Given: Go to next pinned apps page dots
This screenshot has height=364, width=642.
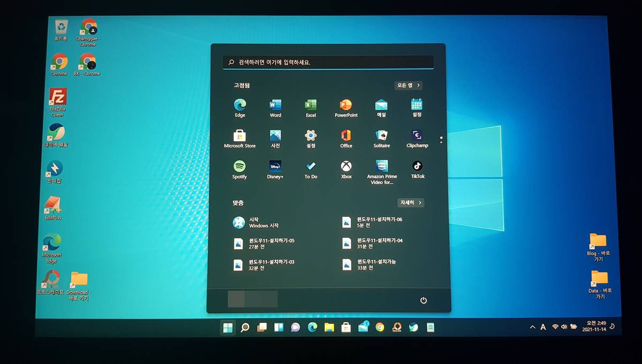Looking at the screenshot, I should (441, 140).
